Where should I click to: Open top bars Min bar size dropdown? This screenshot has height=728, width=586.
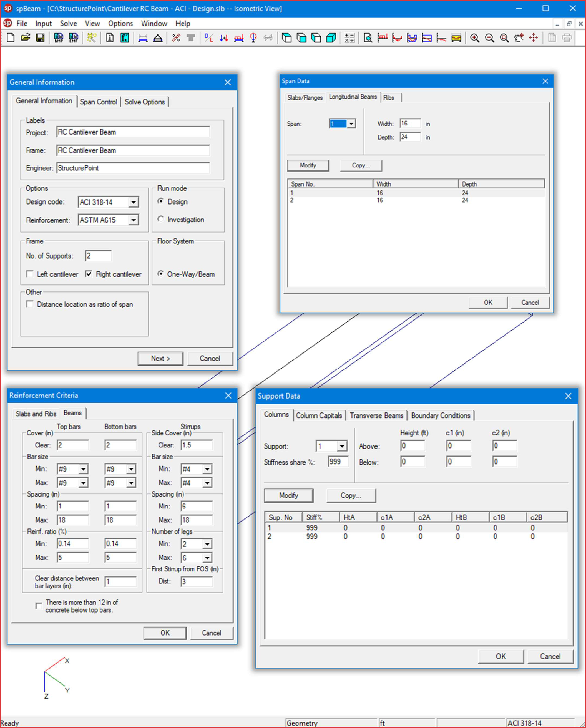click(x=83, y=469)
